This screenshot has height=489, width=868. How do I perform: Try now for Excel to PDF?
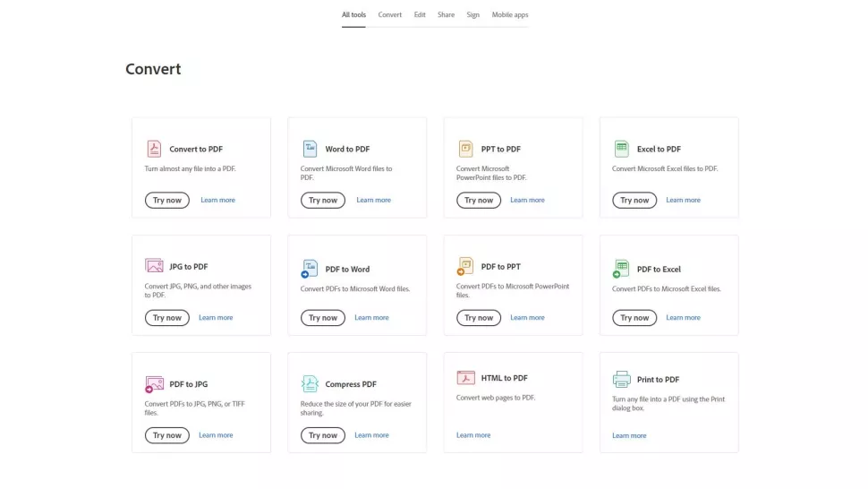coord(634,200)
